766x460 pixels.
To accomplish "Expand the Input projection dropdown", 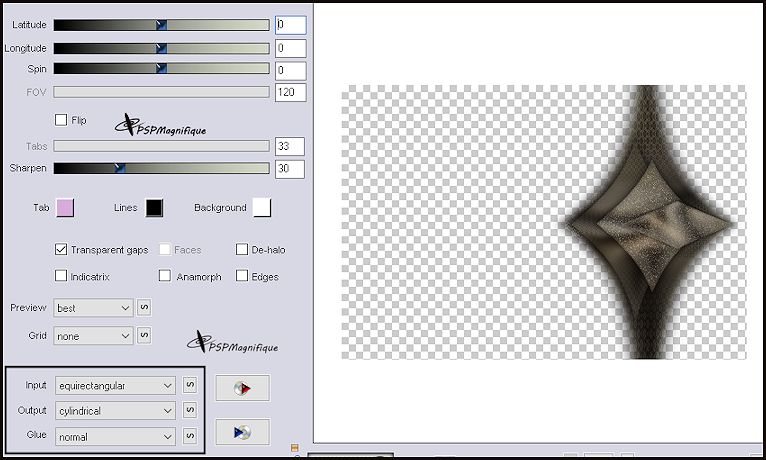I will click(115, 385).
